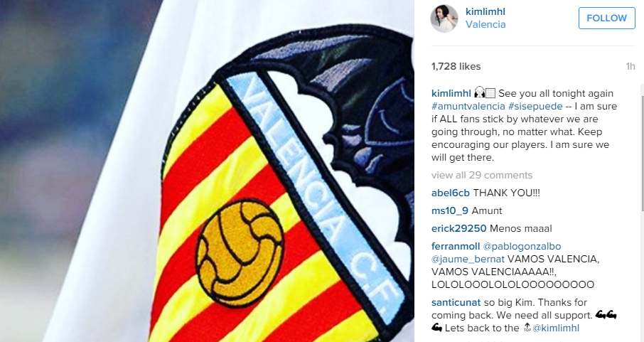
Task: Click the comments panel scrollbar
Action: coord(642,213)
